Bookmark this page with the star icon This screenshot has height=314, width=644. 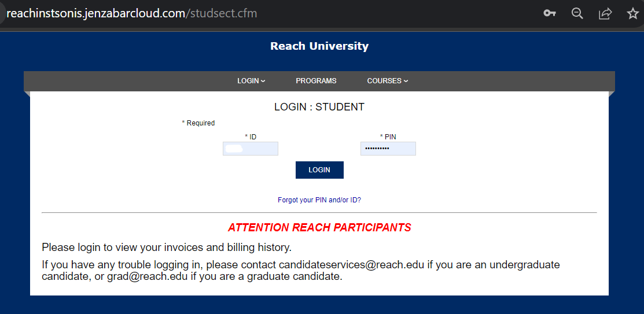[x=633, y=13]
